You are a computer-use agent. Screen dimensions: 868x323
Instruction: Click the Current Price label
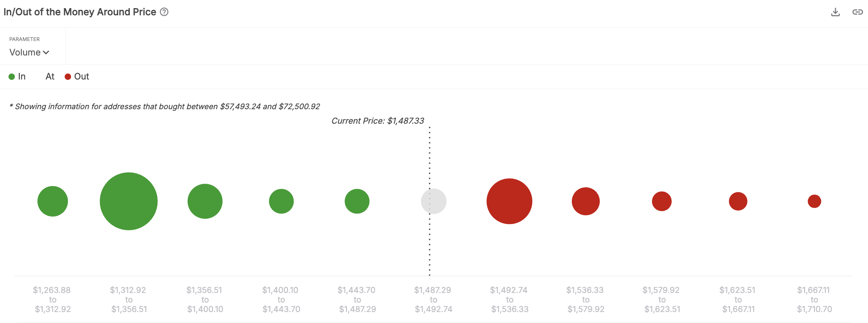[377, 121]
